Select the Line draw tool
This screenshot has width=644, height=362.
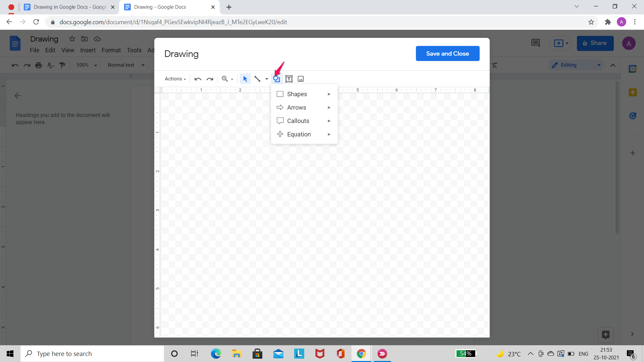(257, 79)
